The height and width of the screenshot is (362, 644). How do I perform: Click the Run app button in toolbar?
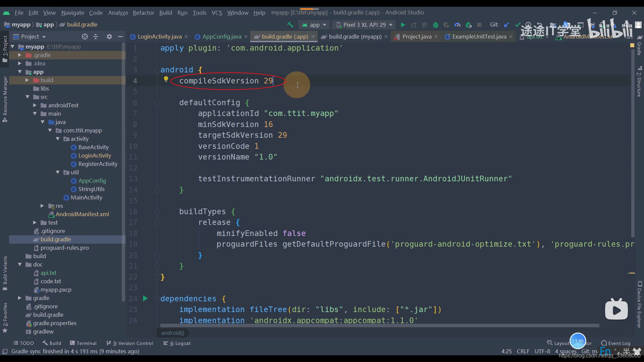402,25
